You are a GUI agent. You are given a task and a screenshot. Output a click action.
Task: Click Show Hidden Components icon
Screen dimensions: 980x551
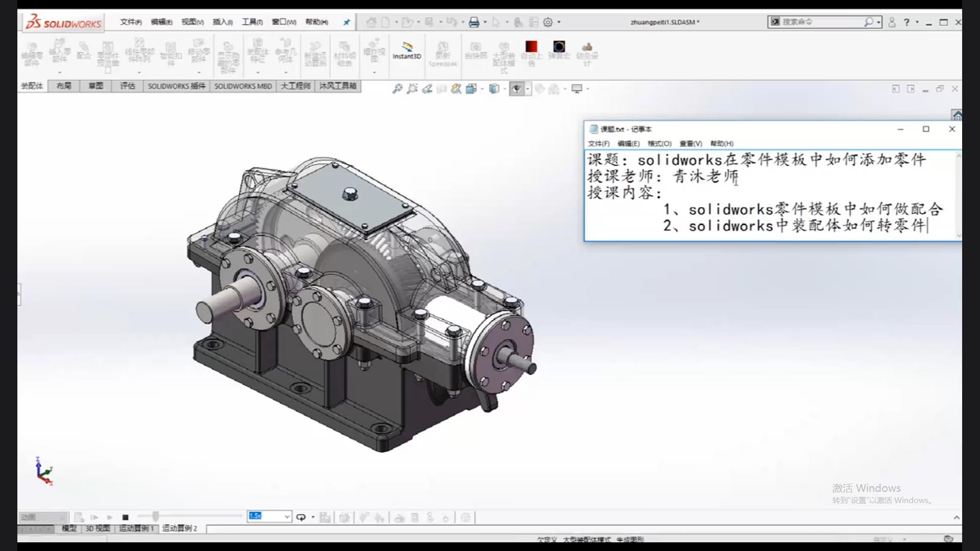pos(228,57)
